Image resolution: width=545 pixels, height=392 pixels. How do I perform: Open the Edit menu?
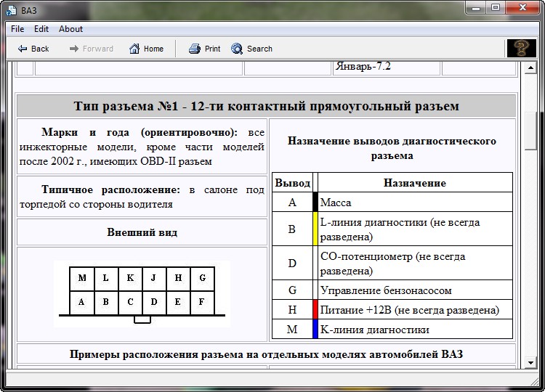coord(41,29)
